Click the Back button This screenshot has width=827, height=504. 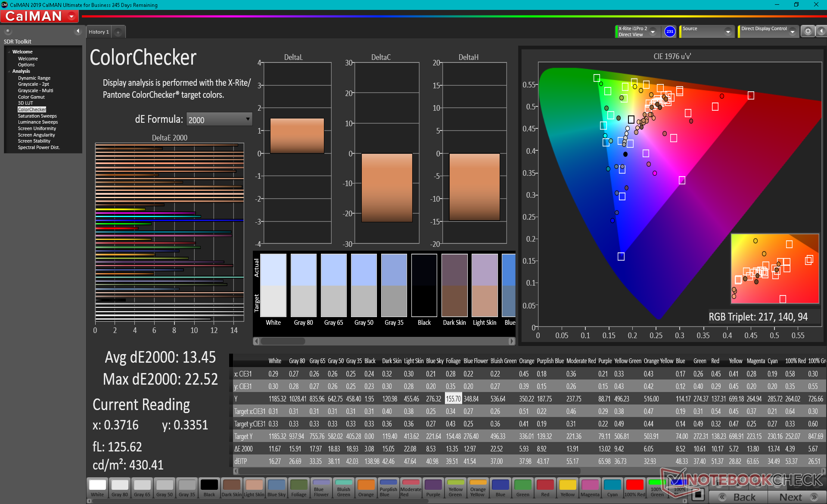[738, 497]
